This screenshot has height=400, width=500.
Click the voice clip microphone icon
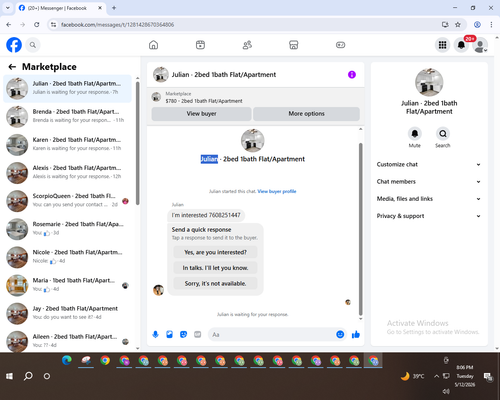[x=155, y=334]
